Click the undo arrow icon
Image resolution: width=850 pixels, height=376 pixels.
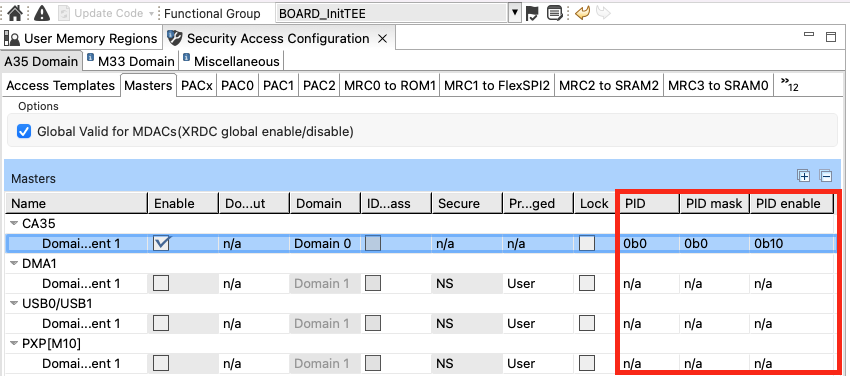[582, 13]
